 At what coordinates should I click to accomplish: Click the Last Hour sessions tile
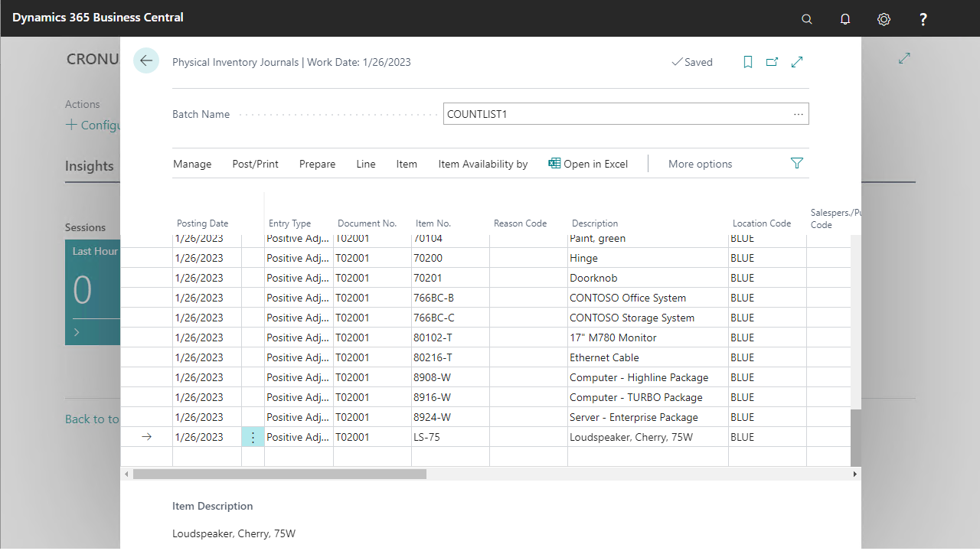click(x=93, y=292)
